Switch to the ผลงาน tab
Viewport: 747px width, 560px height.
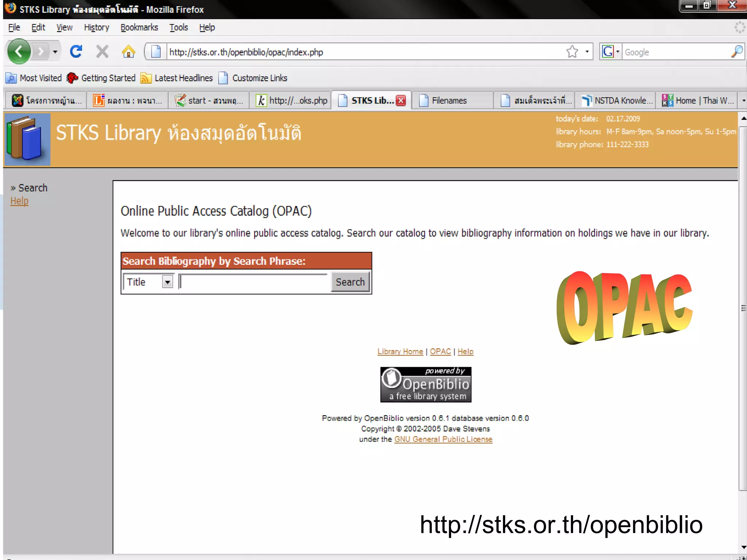pos(127,100)
